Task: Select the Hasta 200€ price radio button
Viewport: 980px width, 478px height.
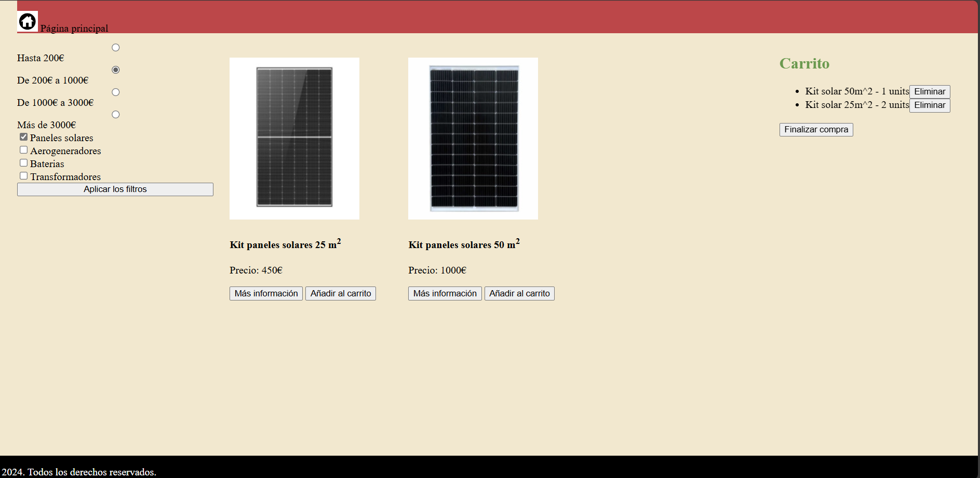Action: coord(116,48)
